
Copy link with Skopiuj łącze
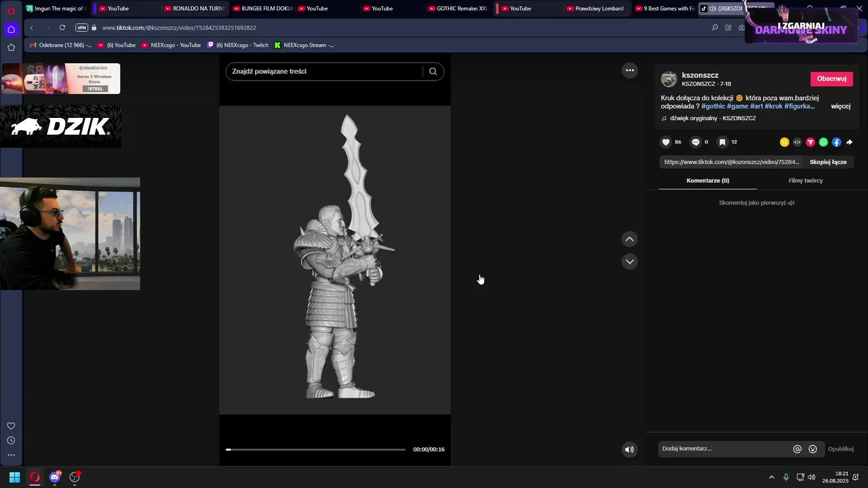tap(828, 162)
